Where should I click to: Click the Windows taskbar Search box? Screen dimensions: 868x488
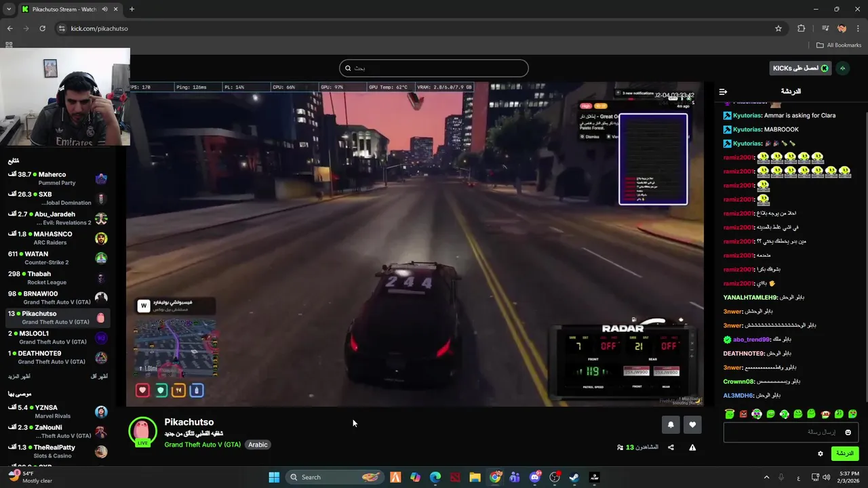(x=335, y=477)
